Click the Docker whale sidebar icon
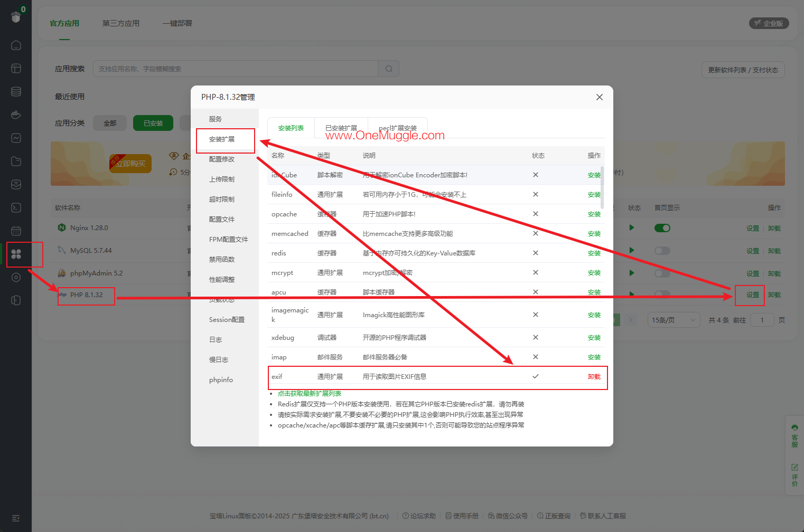This screenshot has width=804, height=532. (16, 115)
